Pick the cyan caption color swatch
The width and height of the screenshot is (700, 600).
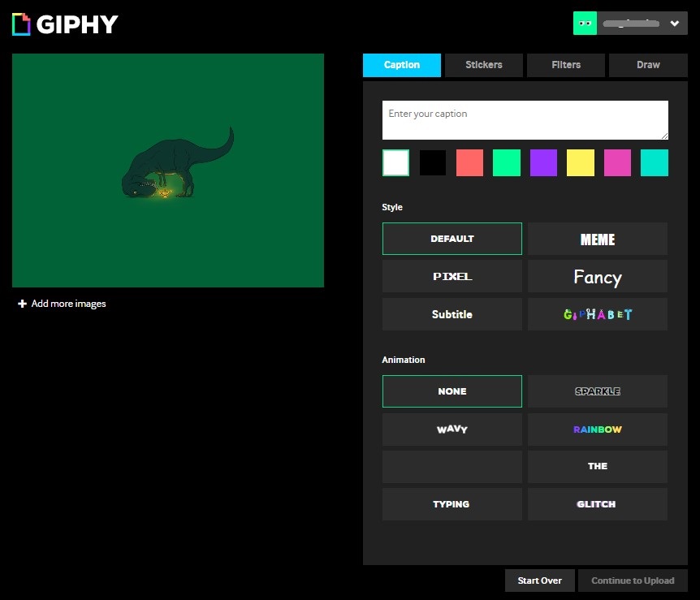655,163
